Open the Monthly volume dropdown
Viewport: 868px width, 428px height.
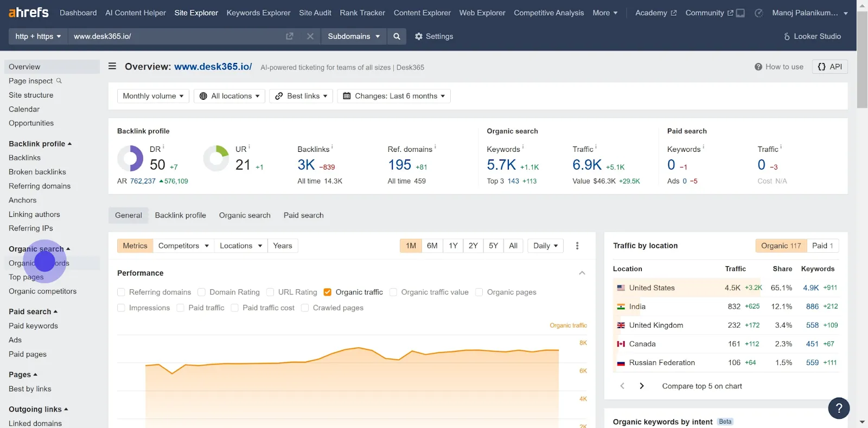tap(153, 96)
